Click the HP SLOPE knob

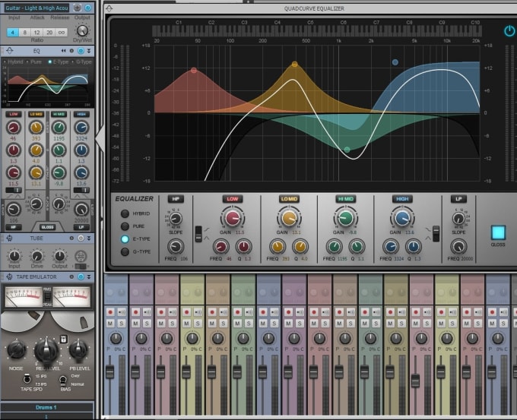[x=176, y=218]
